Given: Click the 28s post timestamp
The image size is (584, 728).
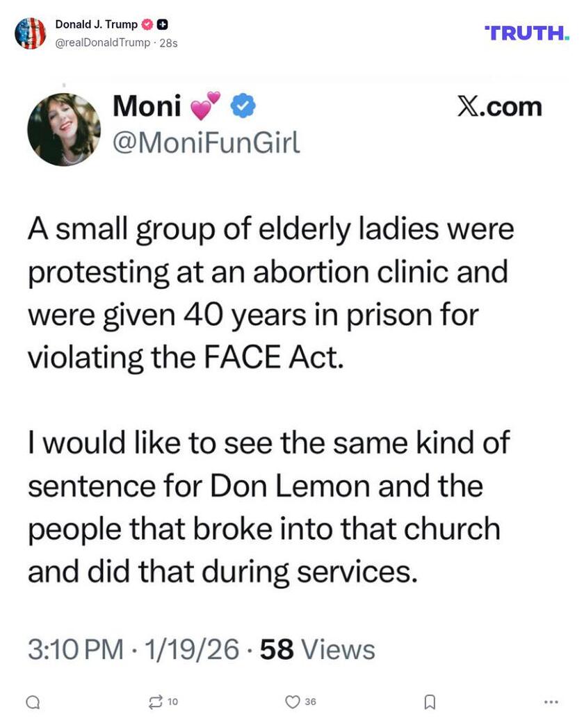Looking at the screenshot, I should 169,42.
